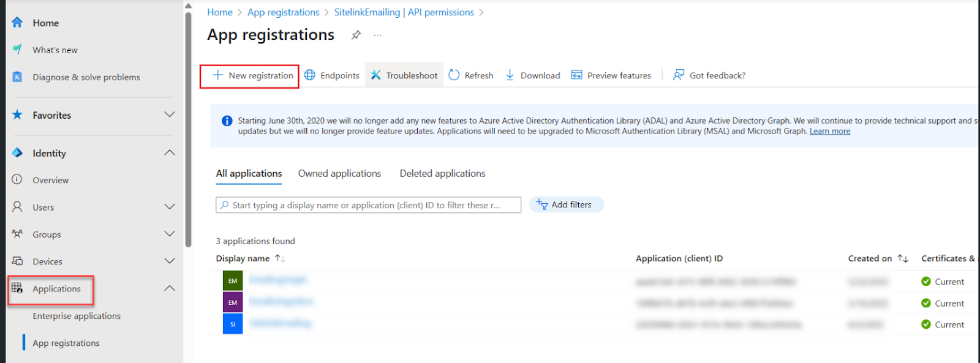This screenshot has width=980, height=363.
Task: Click the green EM application avatar
Action: (233, 281)
